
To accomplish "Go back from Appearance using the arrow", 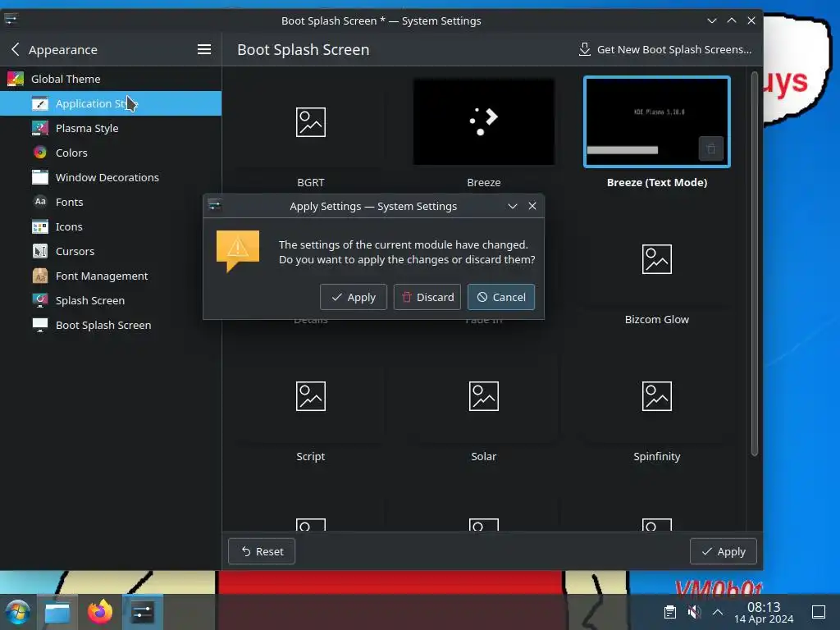I will 15,49.
